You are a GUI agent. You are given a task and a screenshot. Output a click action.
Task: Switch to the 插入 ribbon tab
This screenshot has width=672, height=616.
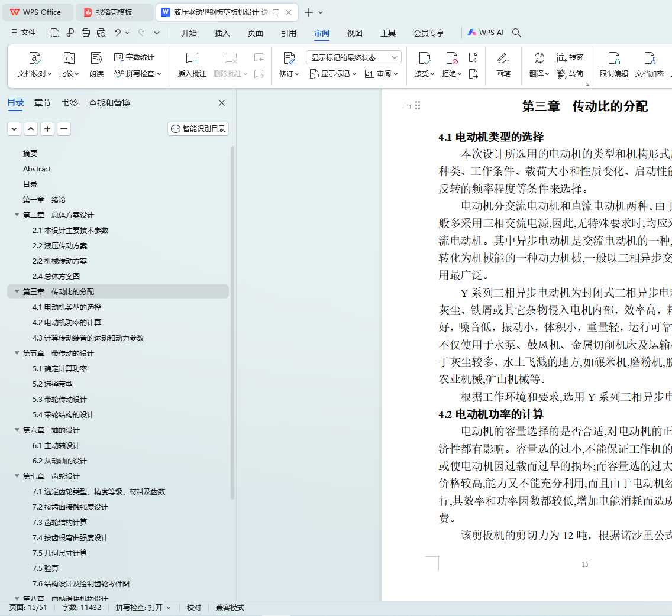click(222, 33)
